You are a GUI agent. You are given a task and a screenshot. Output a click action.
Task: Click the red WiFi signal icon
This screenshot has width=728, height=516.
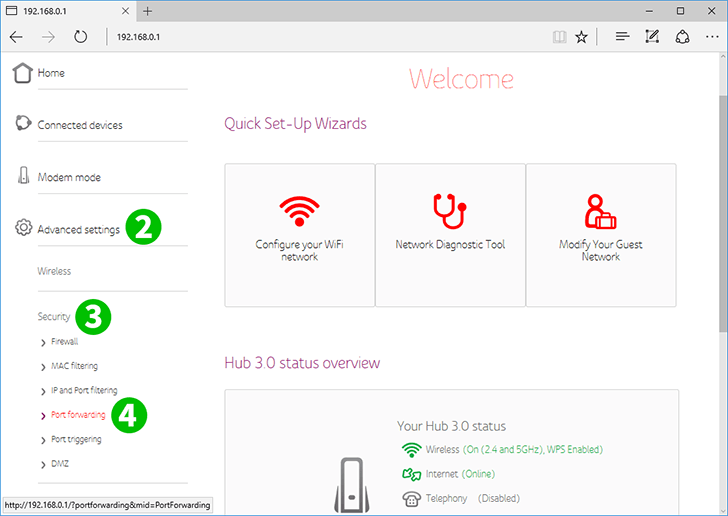coord(299,211)
